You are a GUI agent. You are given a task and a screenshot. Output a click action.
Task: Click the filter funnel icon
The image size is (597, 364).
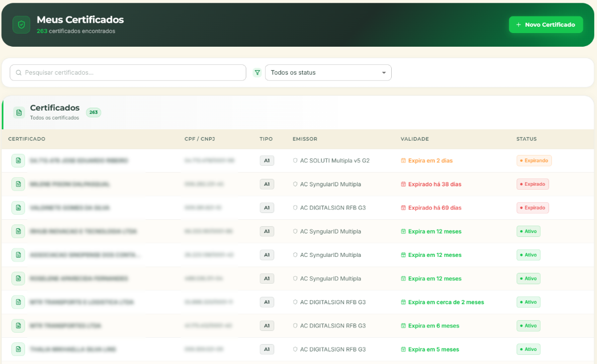257,72
